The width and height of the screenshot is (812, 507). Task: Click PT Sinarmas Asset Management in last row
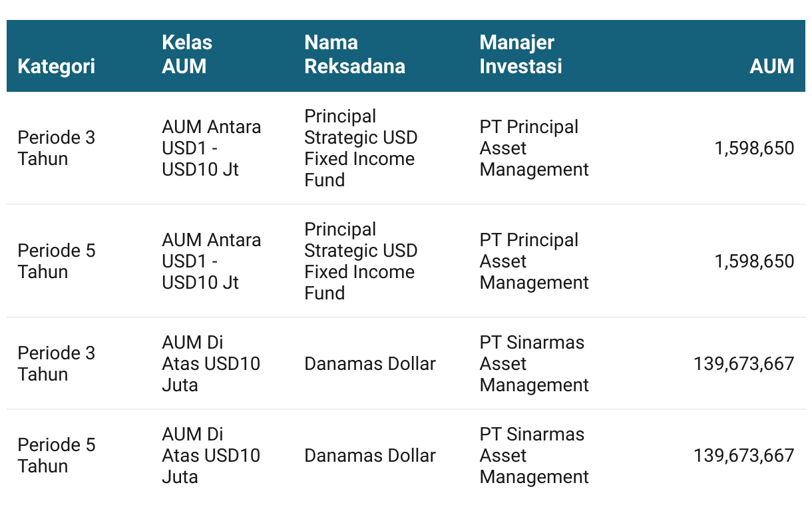click(534, 455)
